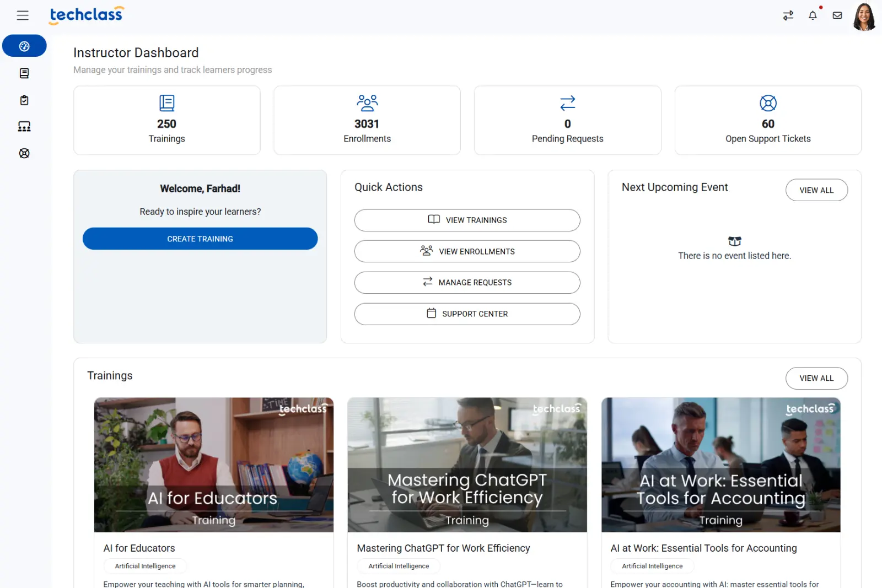This screenshot has height=588, width=882.
Task: Click the transfer arrows header icon
Action: coord(788,15)
